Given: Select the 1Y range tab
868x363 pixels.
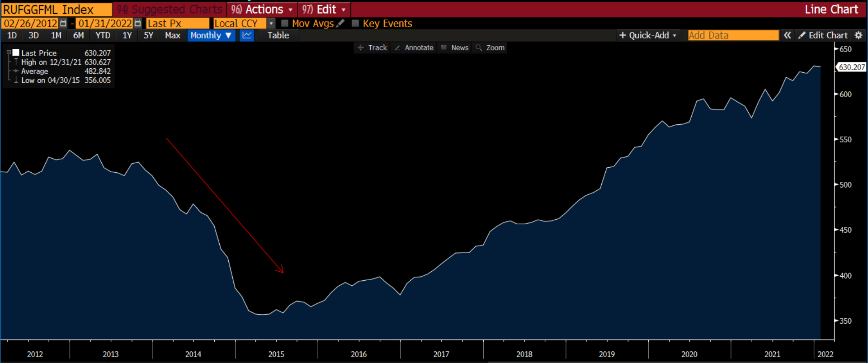Looking at the screenshot, I should pyautogui.click(x=127, y=35).
